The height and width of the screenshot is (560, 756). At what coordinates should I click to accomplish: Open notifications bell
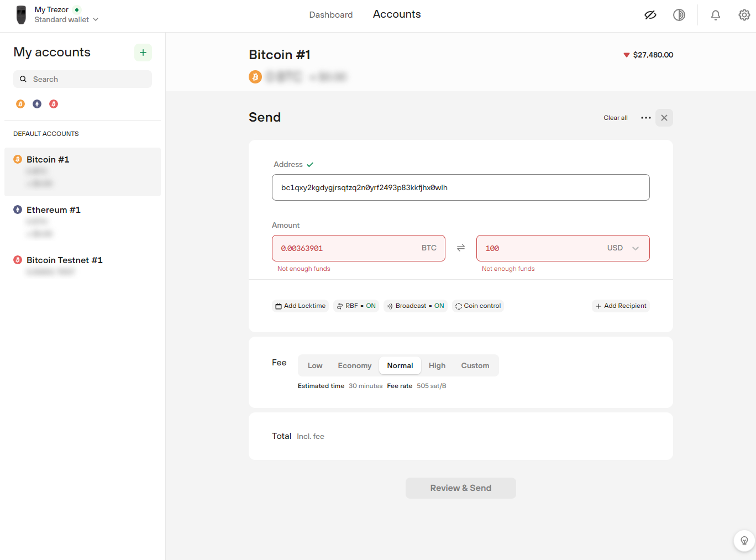point(716,15)
